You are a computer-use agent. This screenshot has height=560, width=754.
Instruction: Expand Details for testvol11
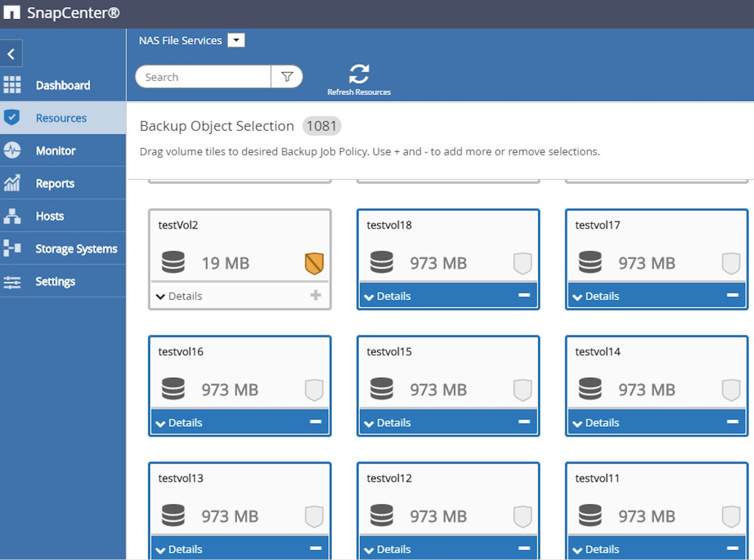(x=596, y=549)
